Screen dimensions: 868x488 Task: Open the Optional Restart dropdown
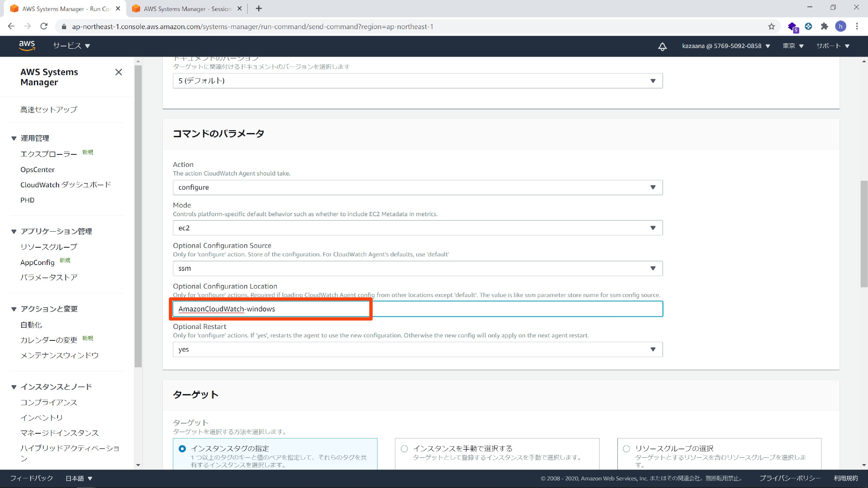418,349
